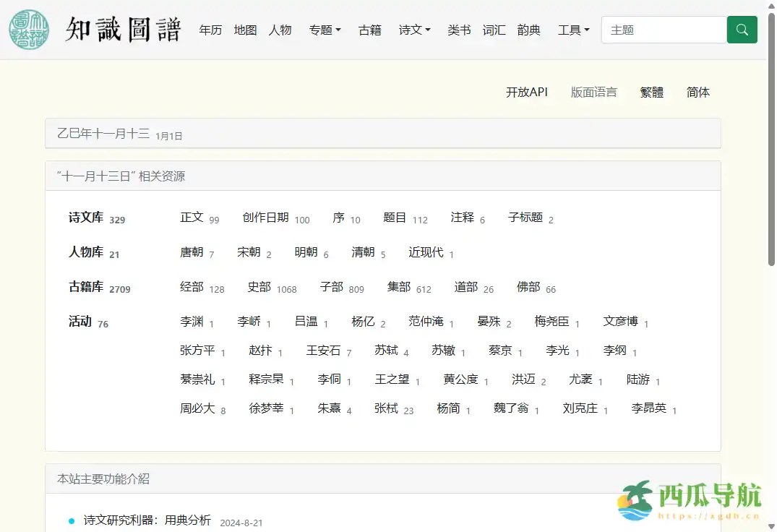This screenshot has height=532, width=777.
Task: Select 版面语言 option
Action: [x=594, y=93]
